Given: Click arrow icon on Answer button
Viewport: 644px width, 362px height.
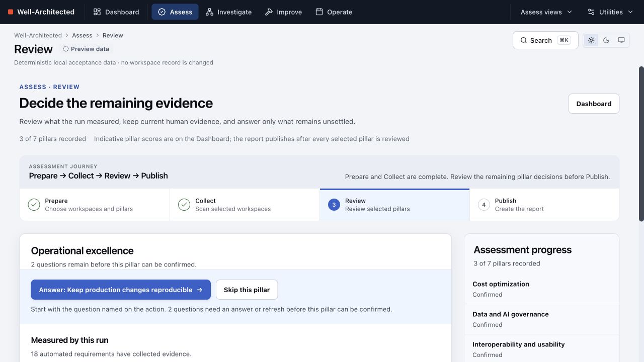Looking at the screenshot, I should 200,290.
